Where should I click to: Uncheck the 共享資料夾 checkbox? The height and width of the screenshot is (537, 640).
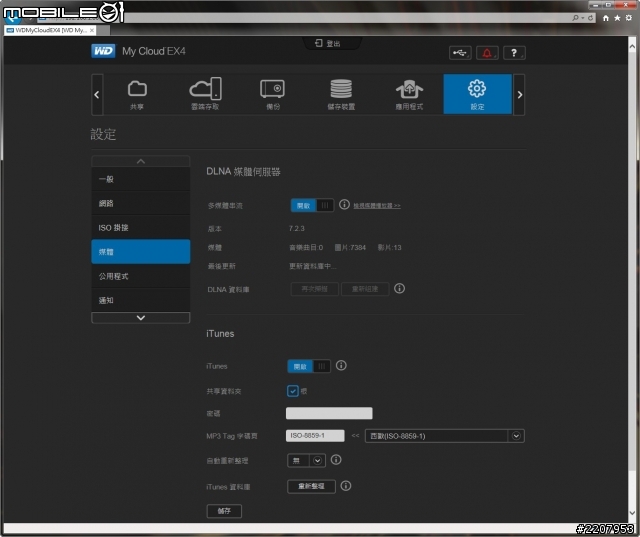point(293,391)
